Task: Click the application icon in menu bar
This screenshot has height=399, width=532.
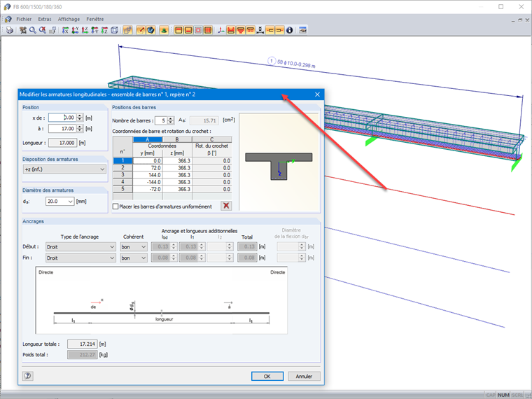Action: [8, 20]
